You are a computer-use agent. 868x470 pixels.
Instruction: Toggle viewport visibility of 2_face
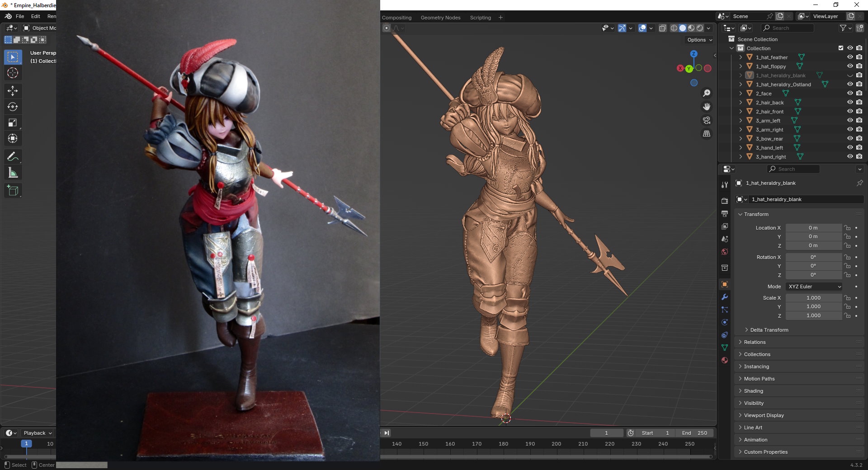(850, 93)
